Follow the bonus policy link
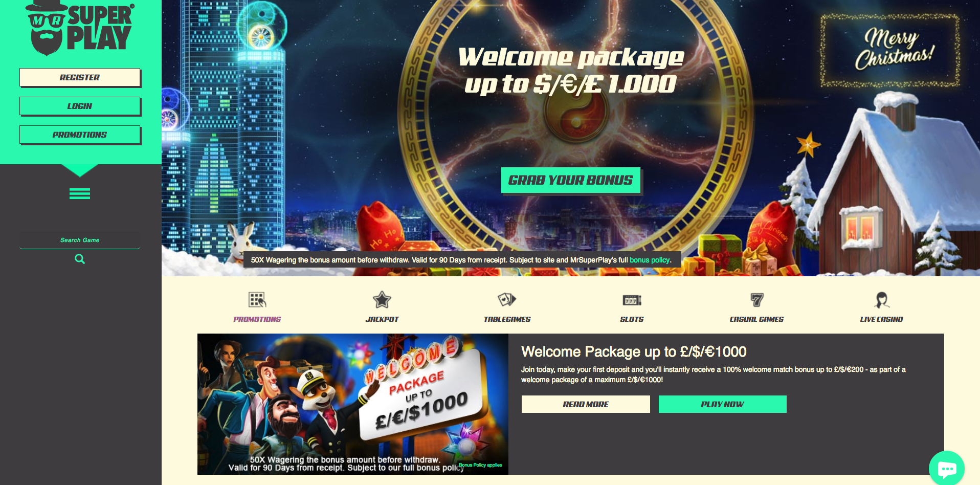 (x=650, y=260)
